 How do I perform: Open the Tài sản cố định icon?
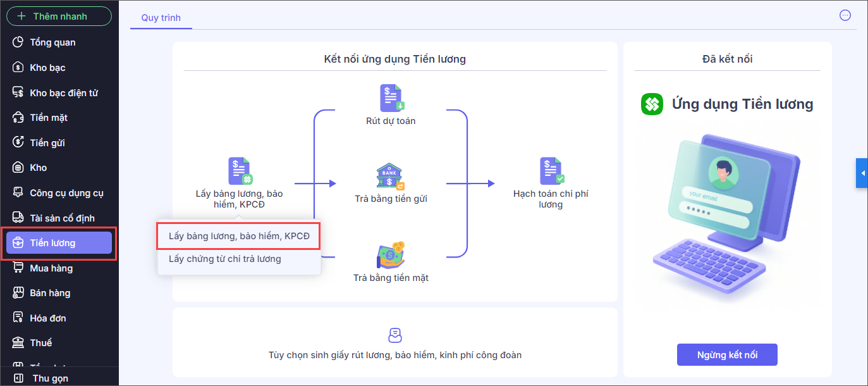[x=18, y=218]
